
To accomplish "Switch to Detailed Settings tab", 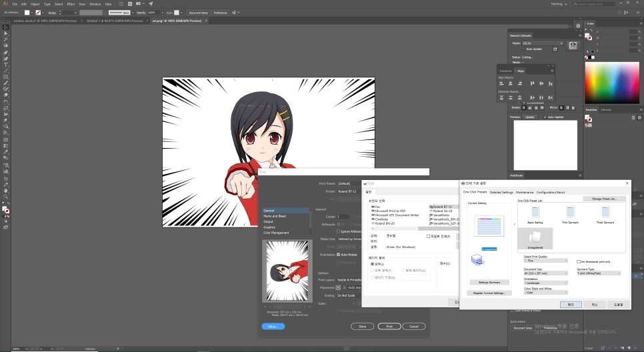I will tap(501, 192).
